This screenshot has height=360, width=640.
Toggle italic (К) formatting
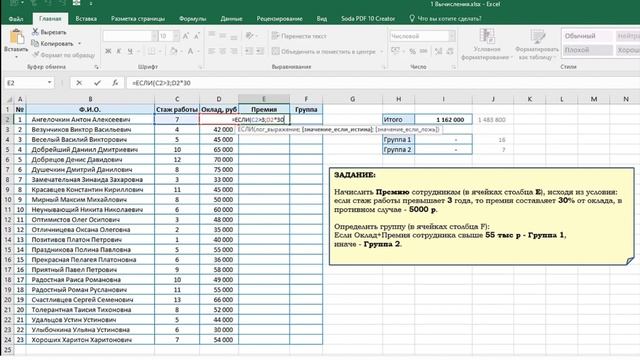119,51
